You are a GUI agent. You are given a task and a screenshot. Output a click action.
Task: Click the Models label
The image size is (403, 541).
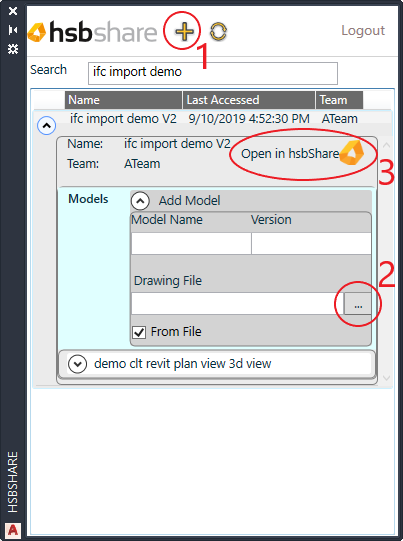tap(88, 199)
